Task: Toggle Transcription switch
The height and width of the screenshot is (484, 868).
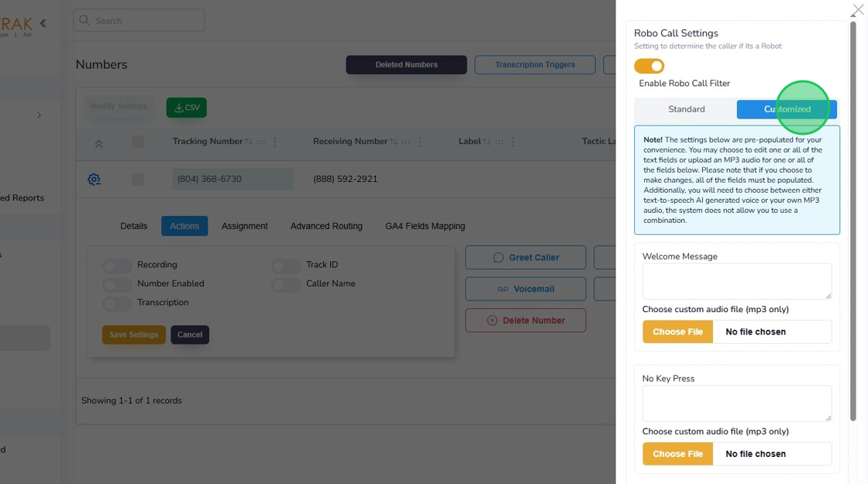Action: (117, 303)
